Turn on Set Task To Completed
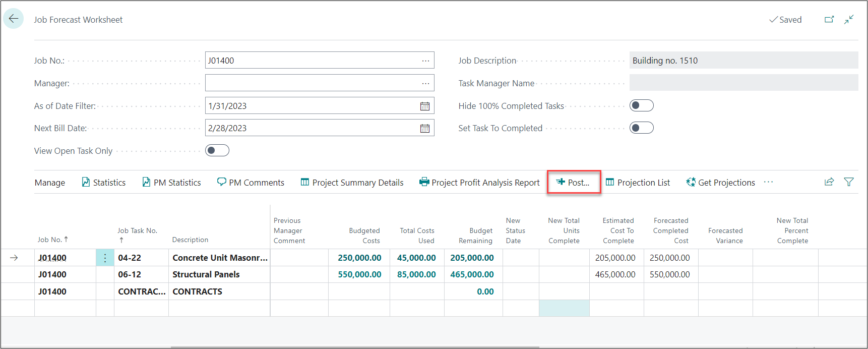The width and height of the screenshot is (868, 349). coord(641,128)
